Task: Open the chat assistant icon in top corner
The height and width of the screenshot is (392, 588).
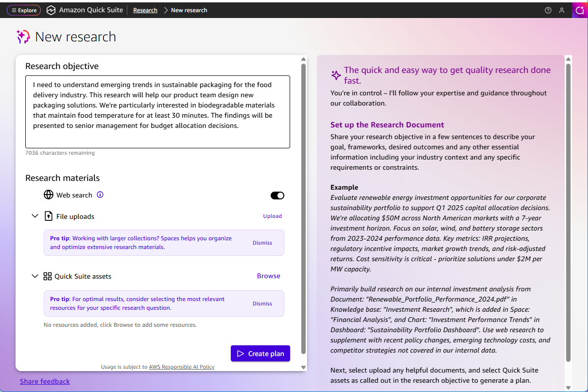Action: (579, 10)
